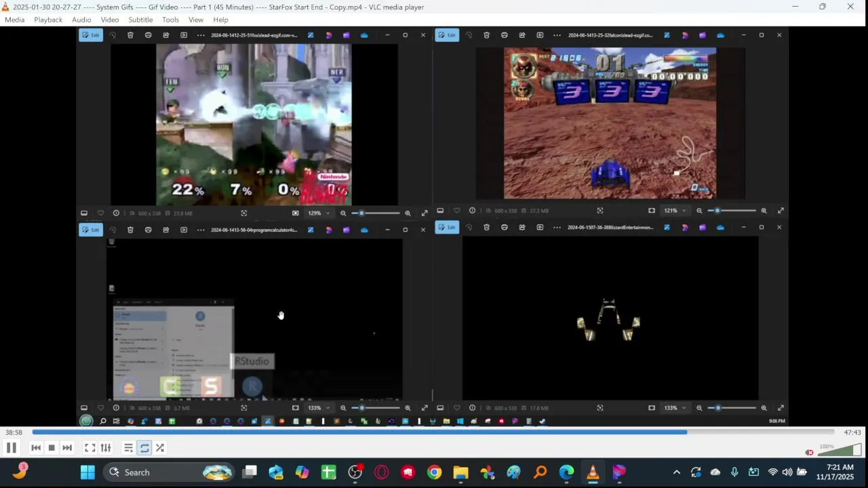Screen dimensions: 868x488
Task: Click rotate icon in foxislead Photos window
Action: click(x=113, y=35)
